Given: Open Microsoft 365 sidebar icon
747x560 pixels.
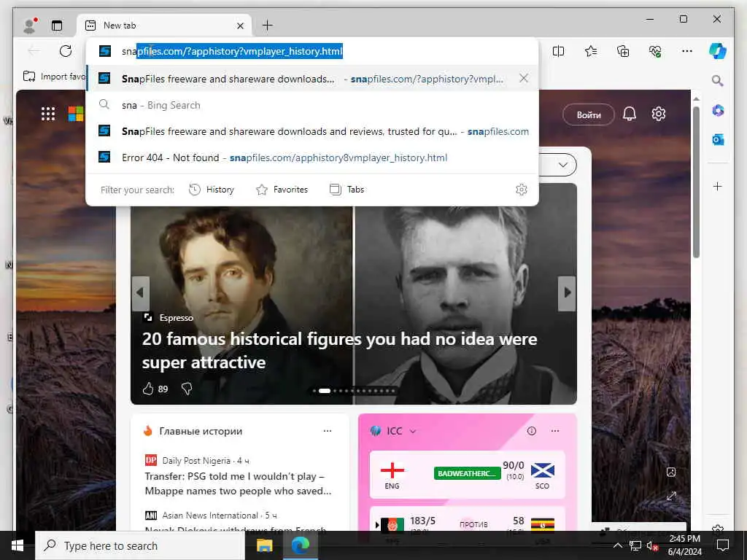Looking at the screenshot, I should tap(718, 111).
